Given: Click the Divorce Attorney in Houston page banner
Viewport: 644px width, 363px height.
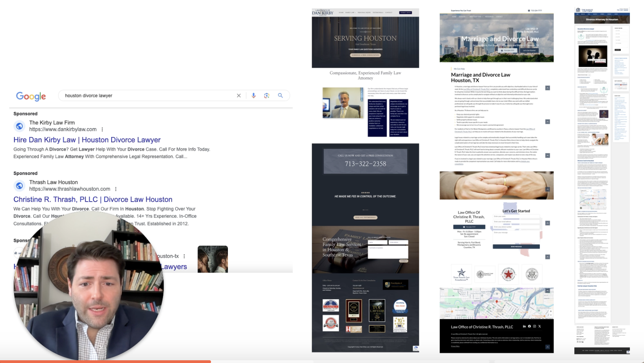Looking at the screenshot, I should 602,19.
